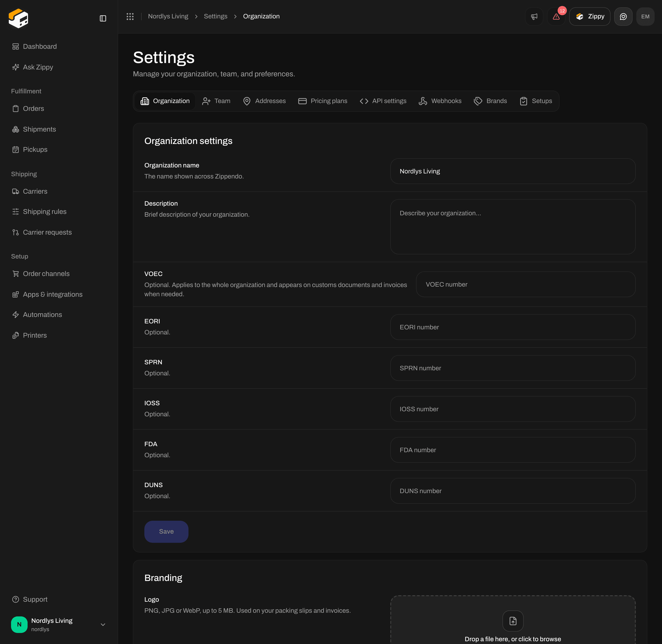Viewport: 662px width, 644px height.
Task: Focus the Description text area
Action: tap(513, 227)
